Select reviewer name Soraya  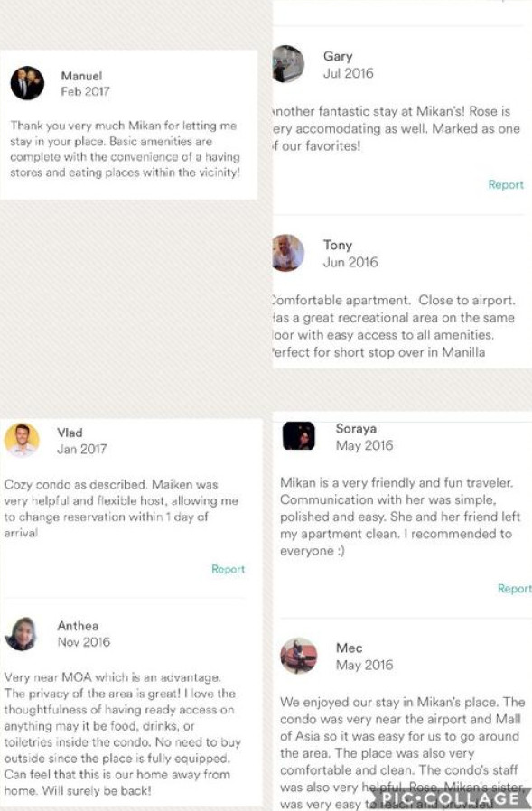356,429
